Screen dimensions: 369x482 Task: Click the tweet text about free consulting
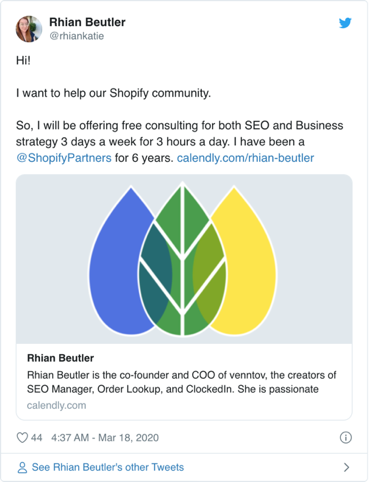(x=180, y=141)
